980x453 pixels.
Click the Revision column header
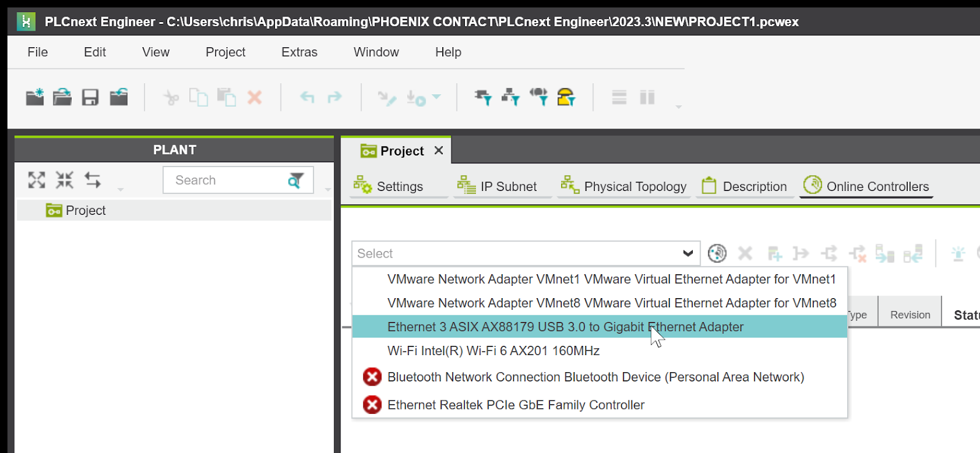point(910,315)
